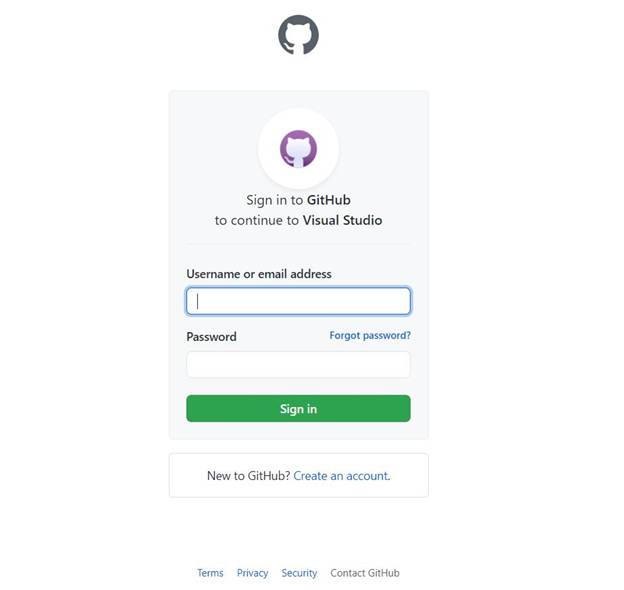
Task: Click into the Password input field
Action: point(298,364)
